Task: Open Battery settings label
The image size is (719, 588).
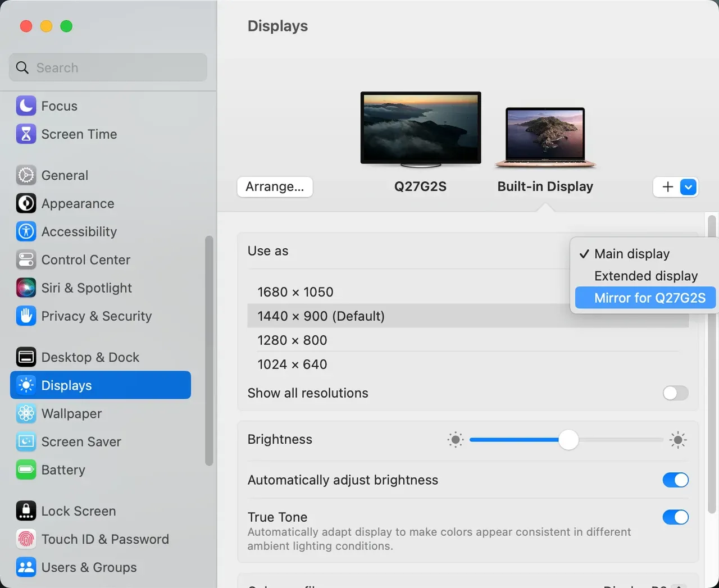Action: tap(63, 470)
